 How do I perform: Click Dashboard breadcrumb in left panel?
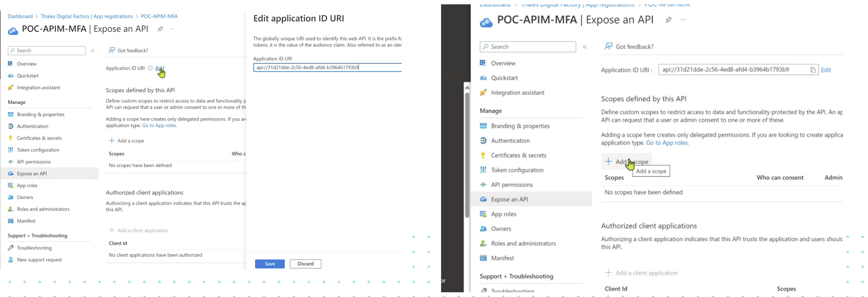point(20,16)
